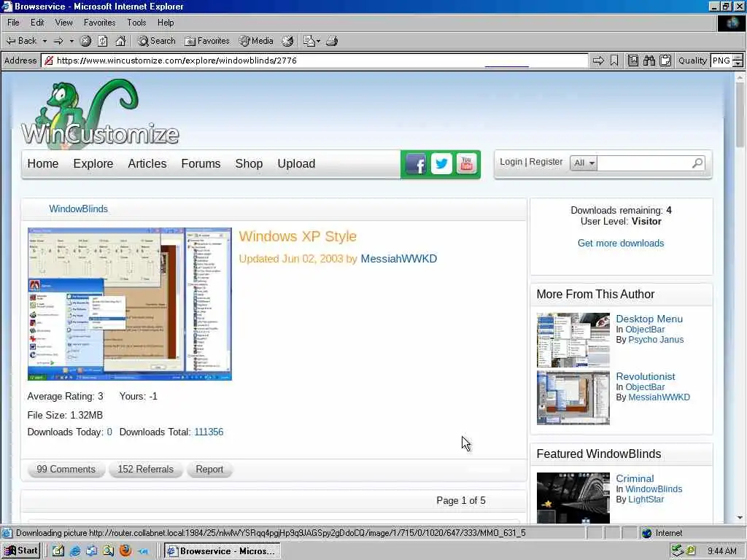Screen dimensions: 747x560
Task: Open the Windows XP Style preview thumbnail
Action: coord(130,304)
